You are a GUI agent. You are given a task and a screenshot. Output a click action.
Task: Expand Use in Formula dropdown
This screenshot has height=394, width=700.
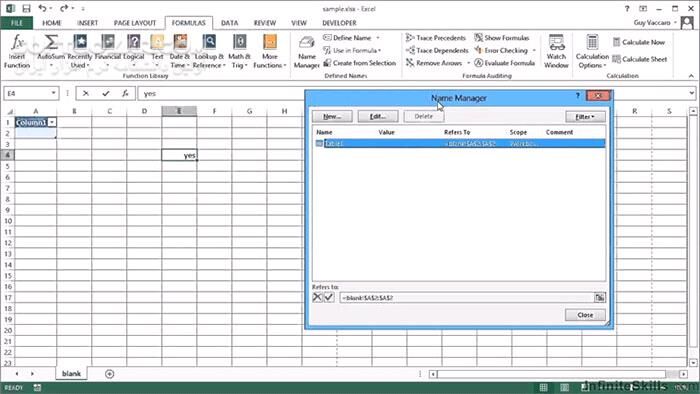(379, 50)
